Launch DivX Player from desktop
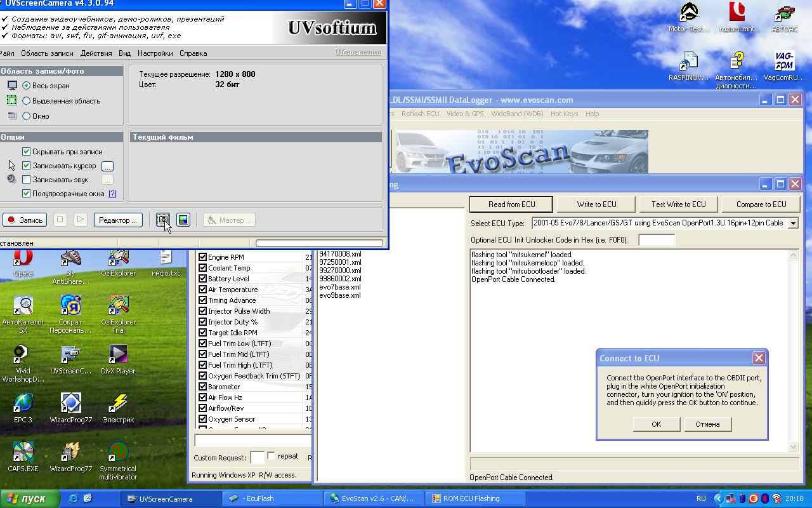Screen dimensions: 812x508 coord(118,359)
